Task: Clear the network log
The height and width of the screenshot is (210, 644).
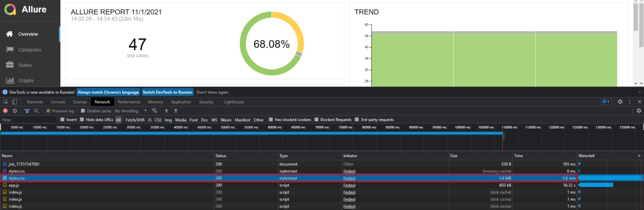Action: (x=15, y=111)
